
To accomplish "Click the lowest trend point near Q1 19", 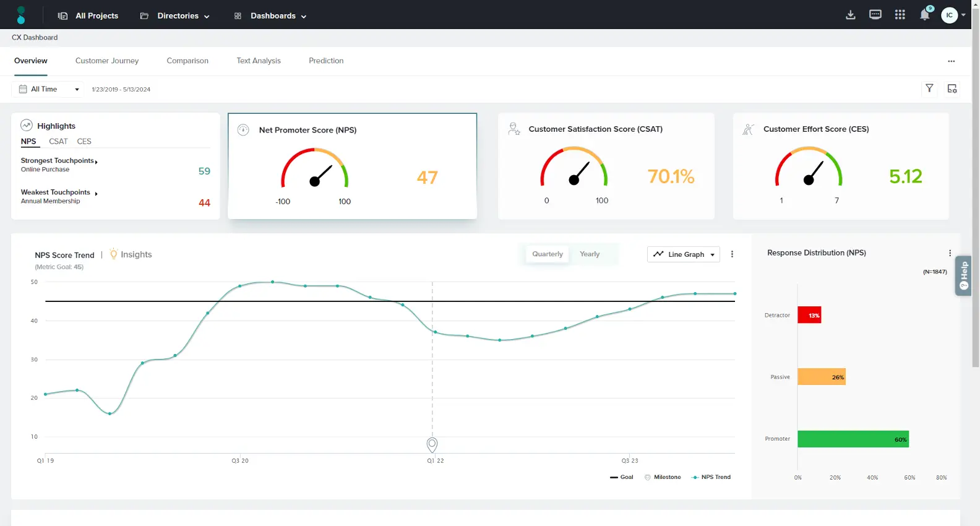I will [110, 413].
